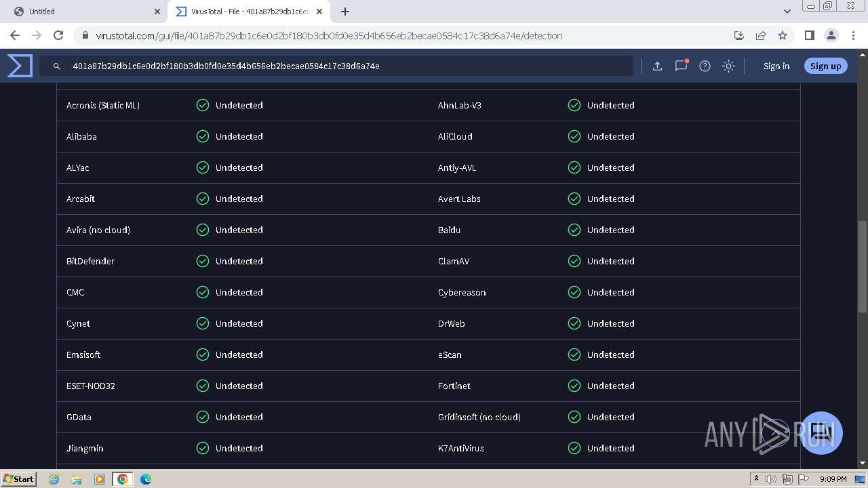868x488 pixels.
Task: Share this page icon
Action: click(761, 35)
